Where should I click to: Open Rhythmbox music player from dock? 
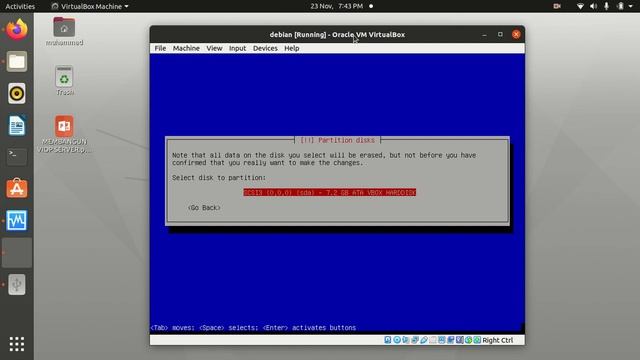[x=17, y=93]
